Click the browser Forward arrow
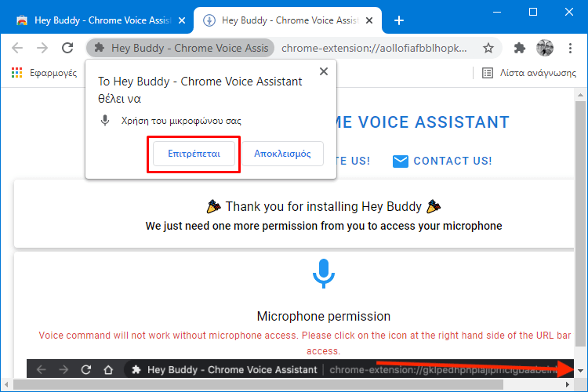This screenshot has height=392, width=588. coord(42,48)
